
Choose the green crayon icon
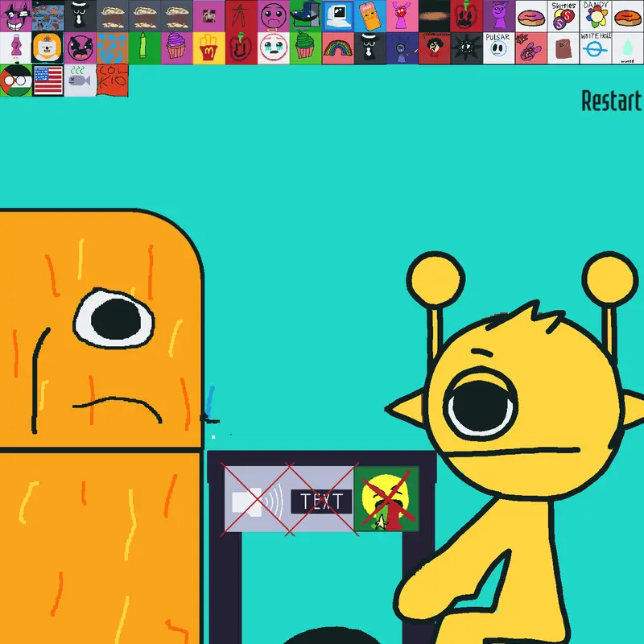click(145, 48)
